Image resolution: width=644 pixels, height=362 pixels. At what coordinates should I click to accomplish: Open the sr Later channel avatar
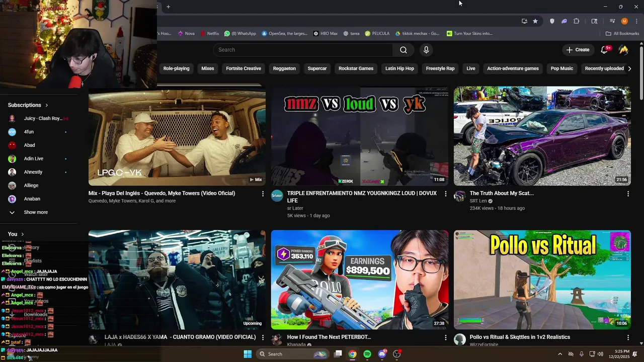coord(277,196)
